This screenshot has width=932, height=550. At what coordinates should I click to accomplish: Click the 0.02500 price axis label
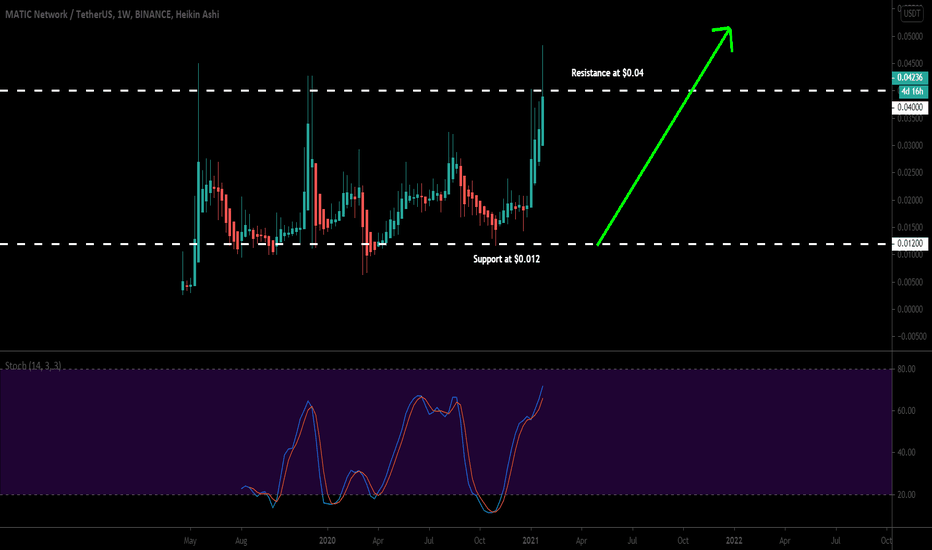coord(910,172)
